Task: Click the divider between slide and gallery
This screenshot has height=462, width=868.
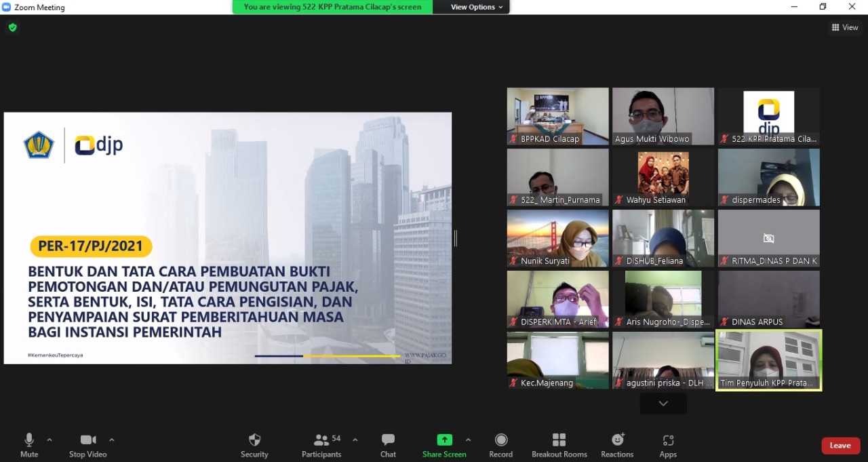Action: pos(456,238)
